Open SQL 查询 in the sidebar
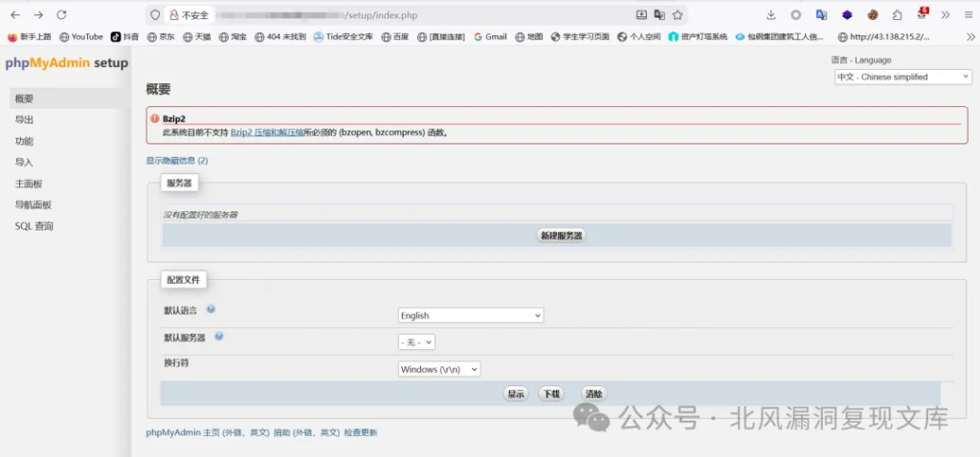980x457 pixels. click(33, 227)
